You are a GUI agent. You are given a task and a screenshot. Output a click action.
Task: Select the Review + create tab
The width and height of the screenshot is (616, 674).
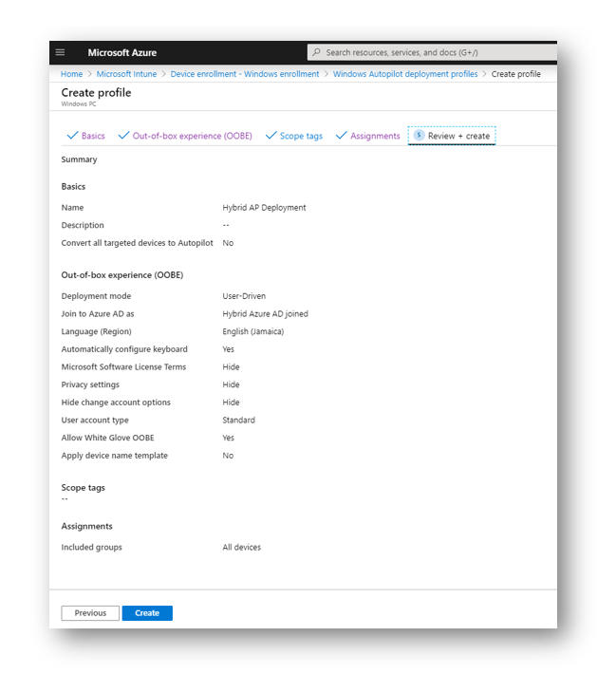(452, 136)
